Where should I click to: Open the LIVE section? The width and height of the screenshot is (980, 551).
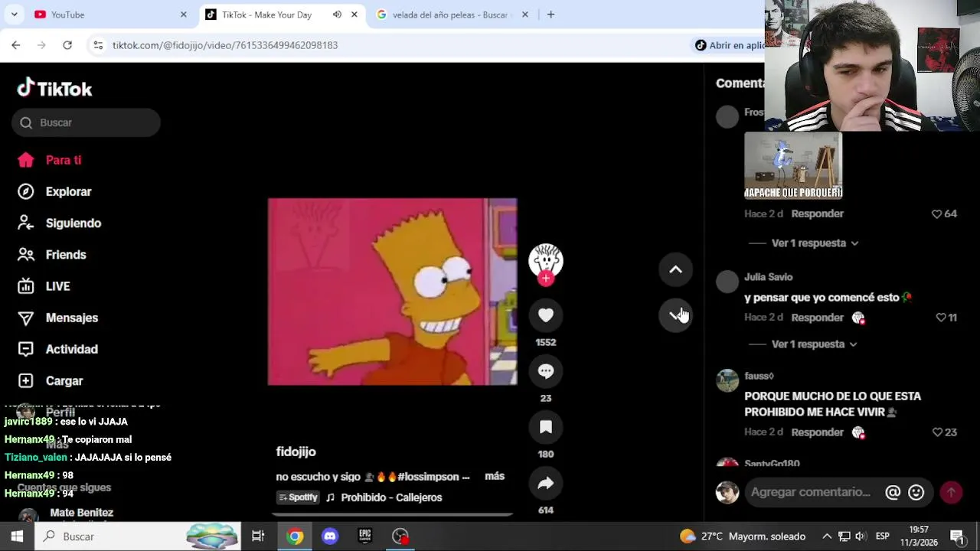44,286
